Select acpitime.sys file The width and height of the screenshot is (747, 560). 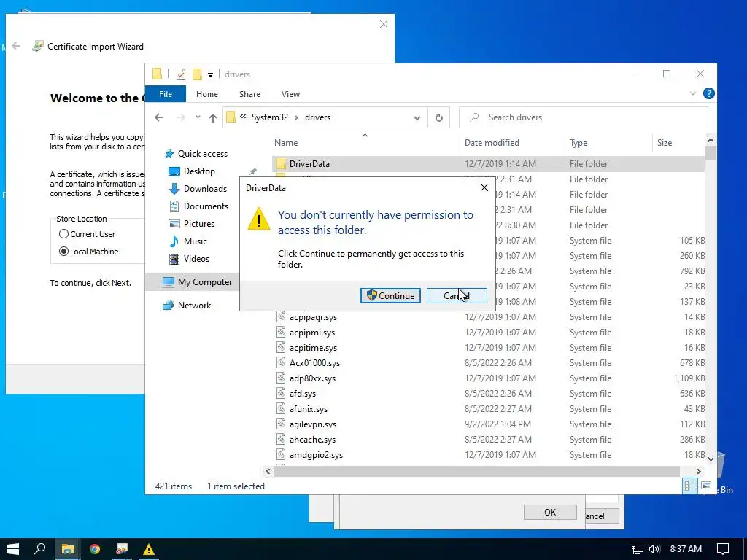[313, 348]
